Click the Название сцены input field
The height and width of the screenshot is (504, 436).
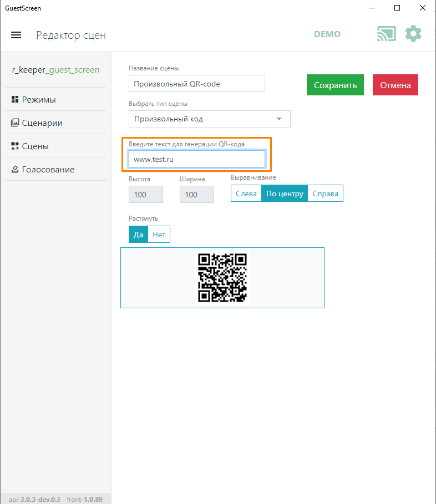[196, 84]
